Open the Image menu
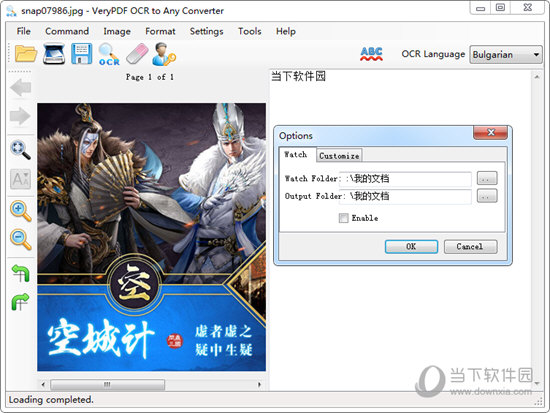 click(117, 31)
